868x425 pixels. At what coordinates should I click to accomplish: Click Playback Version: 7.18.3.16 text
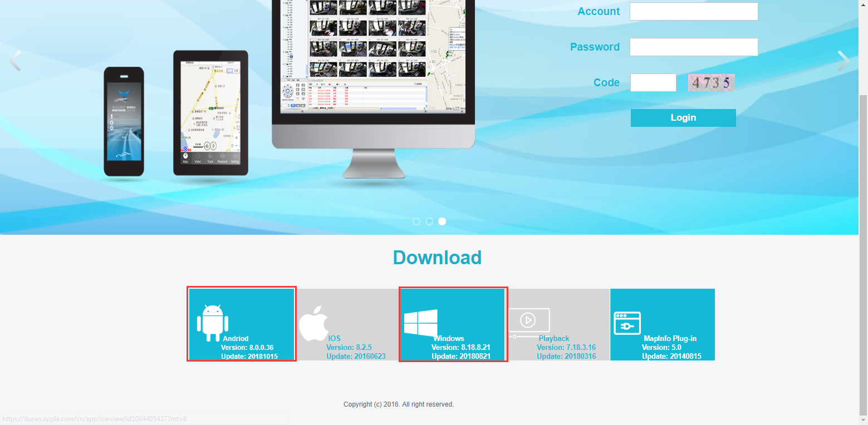566,347
